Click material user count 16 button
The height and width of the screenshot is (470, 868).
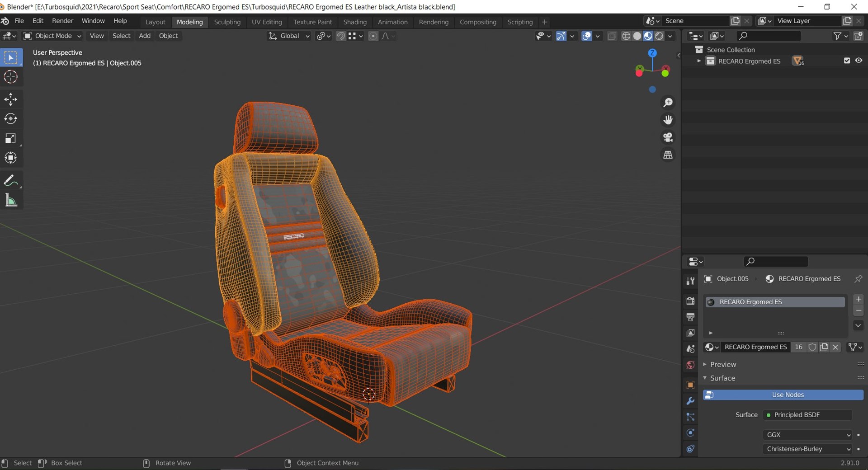click(799, 347)
